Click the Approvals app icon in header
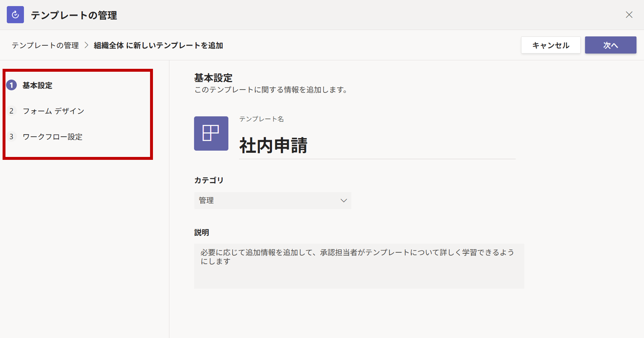 pos(15,15)
